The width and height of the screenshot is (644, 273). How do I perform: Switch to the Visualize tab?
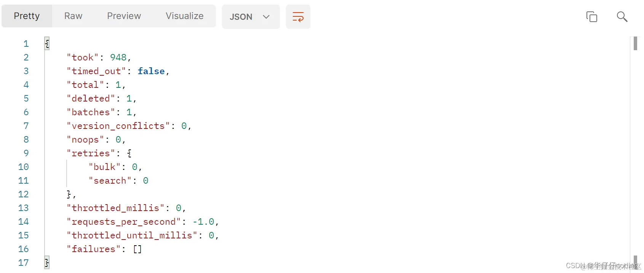coord(184,16)
